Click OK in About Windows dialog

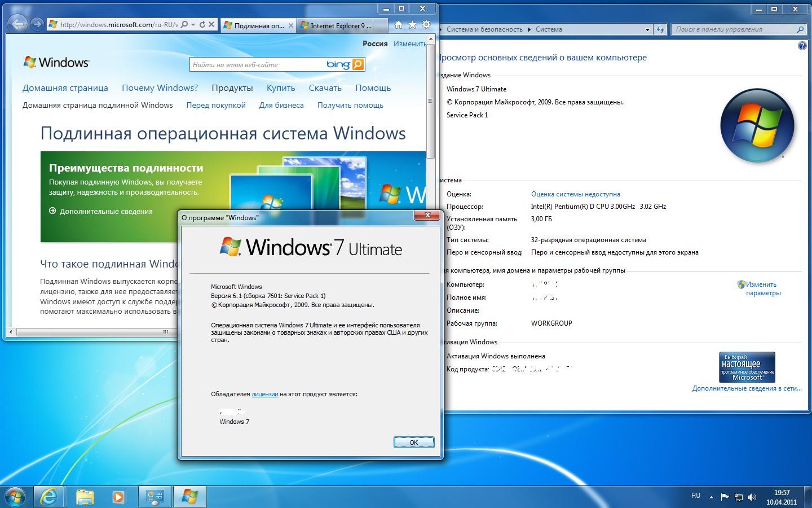[414, 443]
